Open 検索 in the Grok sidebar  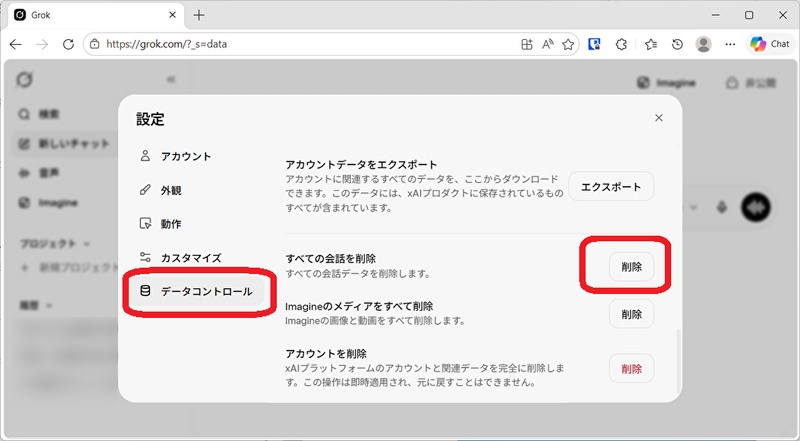(39, 114)
